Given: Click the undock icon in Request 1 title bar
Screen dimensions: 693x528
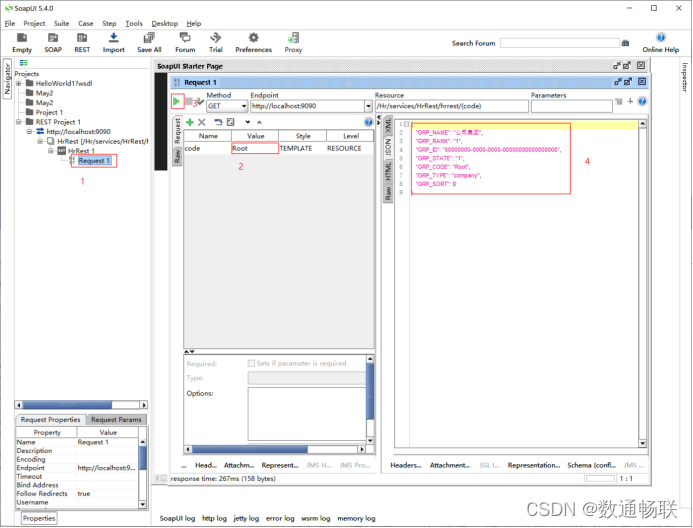Looking at the screenshot, I should (618, 82).
